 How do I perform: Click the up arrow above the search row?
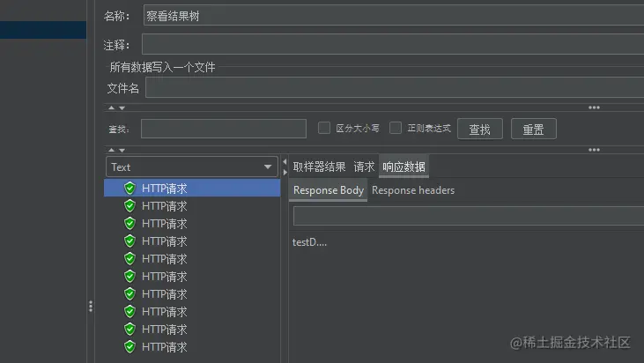[111, 107]
